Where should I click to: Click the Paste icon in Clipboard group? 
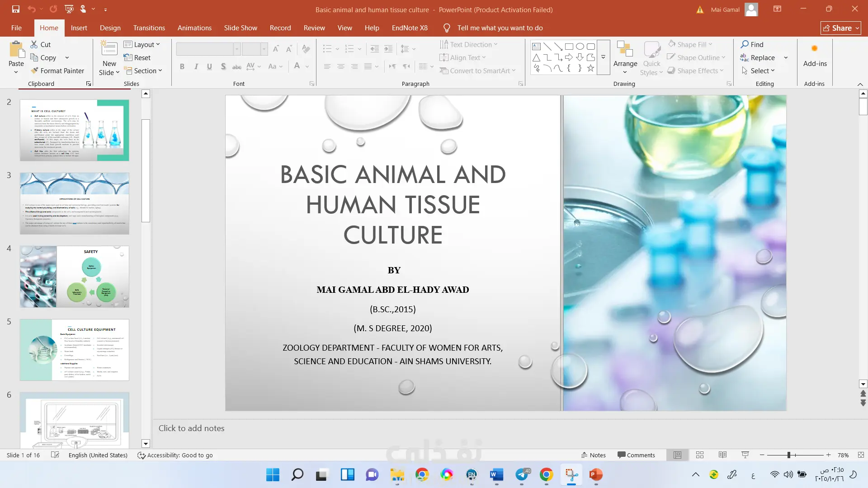pos(16,50)
